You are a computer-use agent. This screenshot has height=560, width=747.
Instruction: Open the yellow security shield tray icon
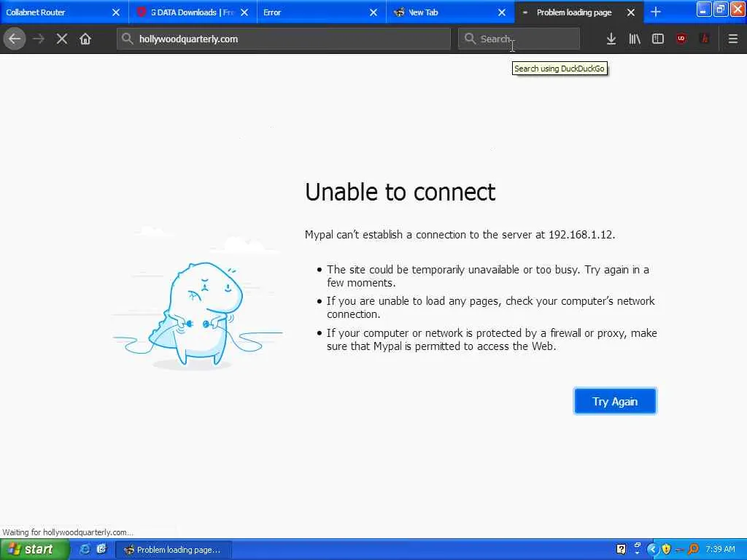pyautogui.click(x=667, y=550)
